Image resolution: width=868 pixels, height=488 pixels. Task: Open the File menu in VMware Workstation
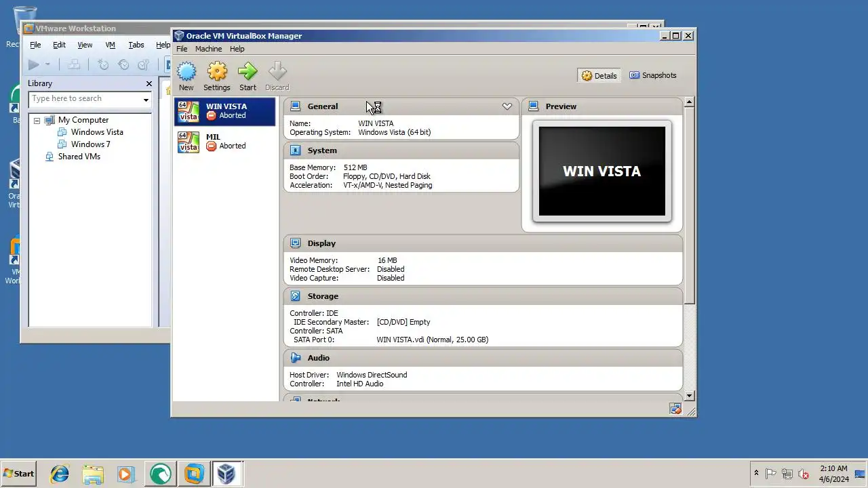click(35, 45)
